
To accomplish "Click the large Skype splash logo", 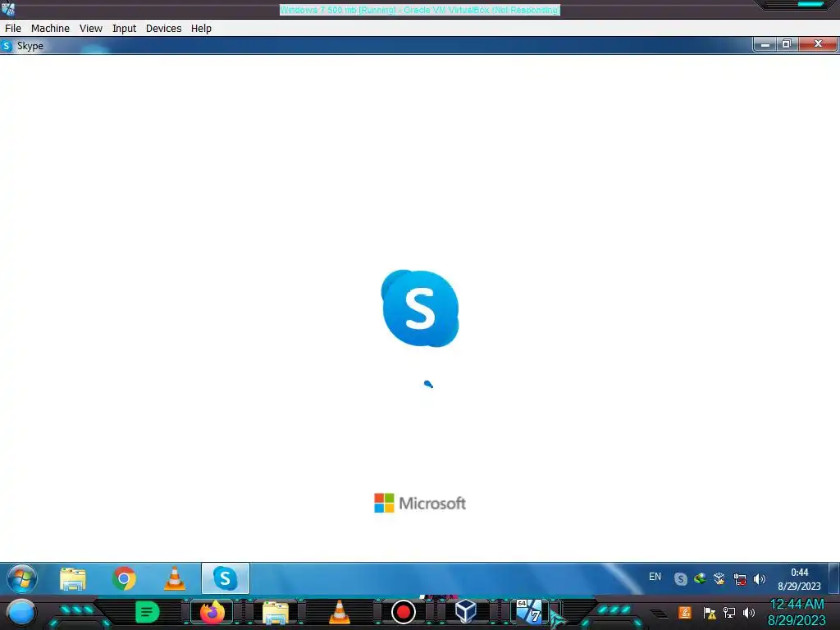I will [420, 308].
